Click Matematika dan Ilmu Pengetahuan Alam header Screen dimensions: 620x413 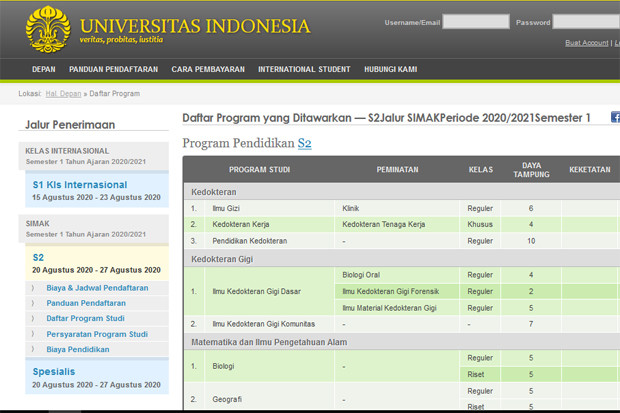click(402, 342)
